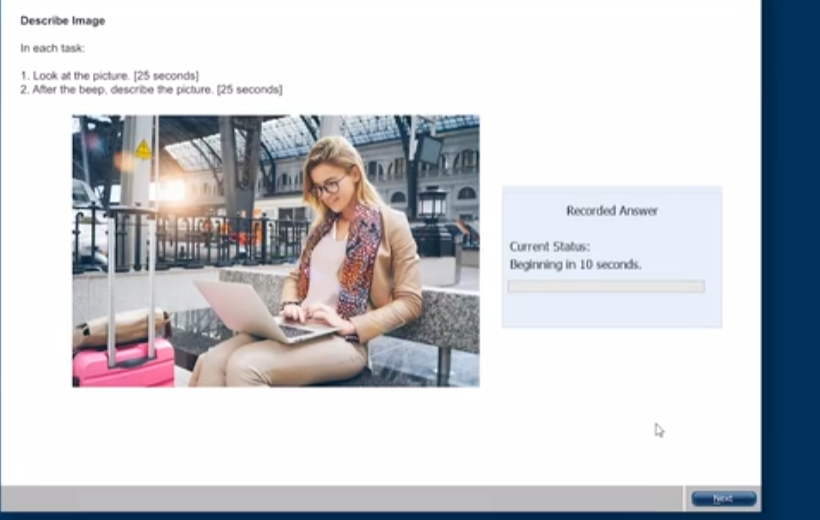Click the Next button

pos(722,498)
